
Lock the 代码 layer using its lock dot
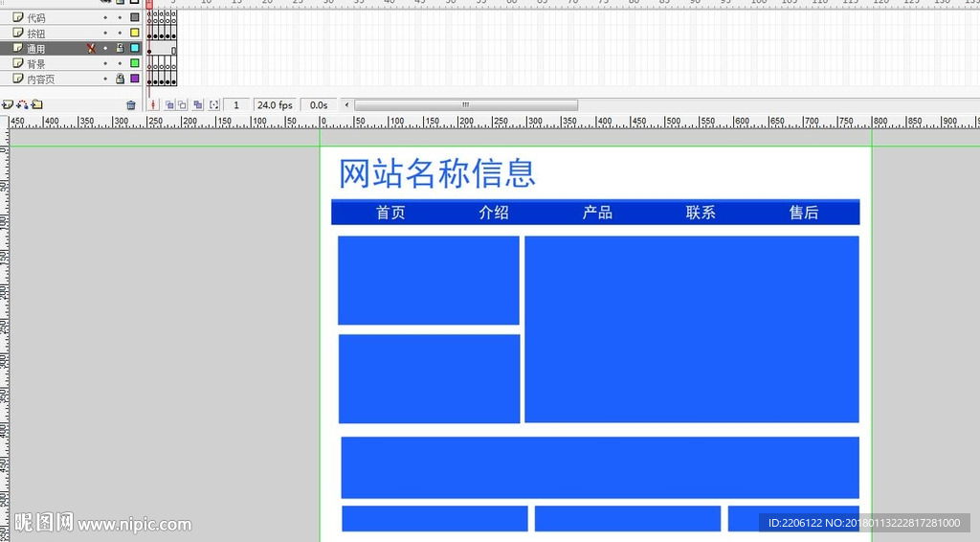coord(120,17)
